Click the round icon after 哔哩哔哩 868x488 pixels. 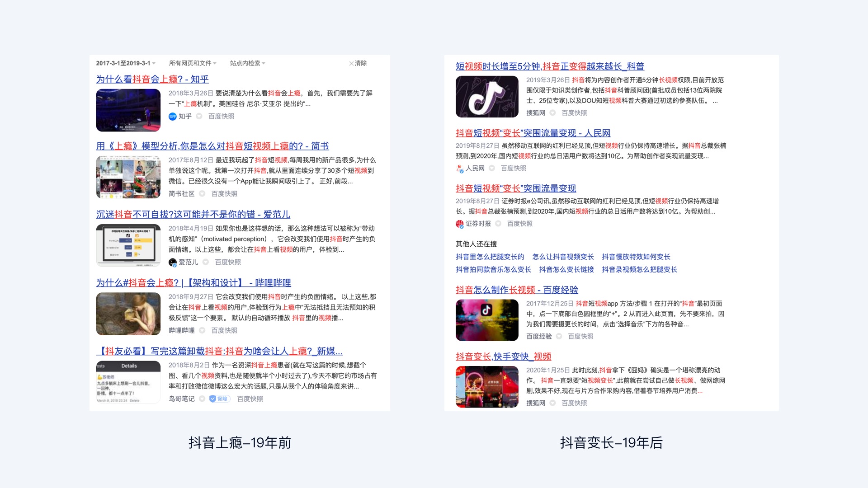[x=202, y=331]
